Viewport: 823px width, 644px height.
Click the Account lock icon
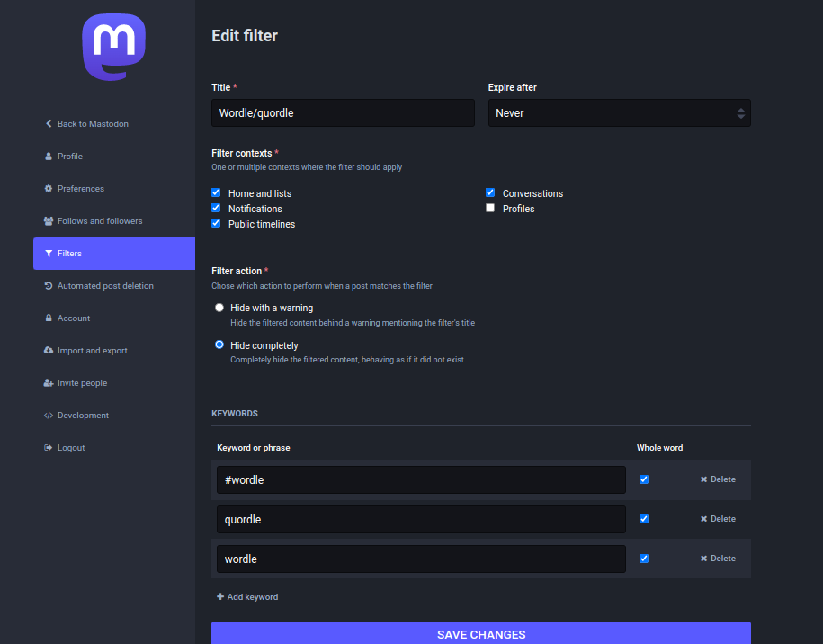click(x=49, y=318)
